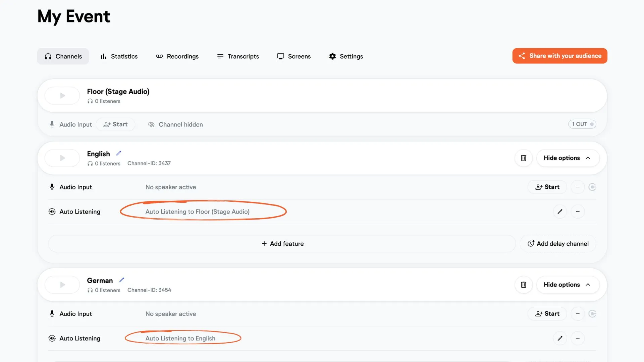Remove German Auto Listening feature minus
The height and width of the screenshot is (362, 644).
578,338
